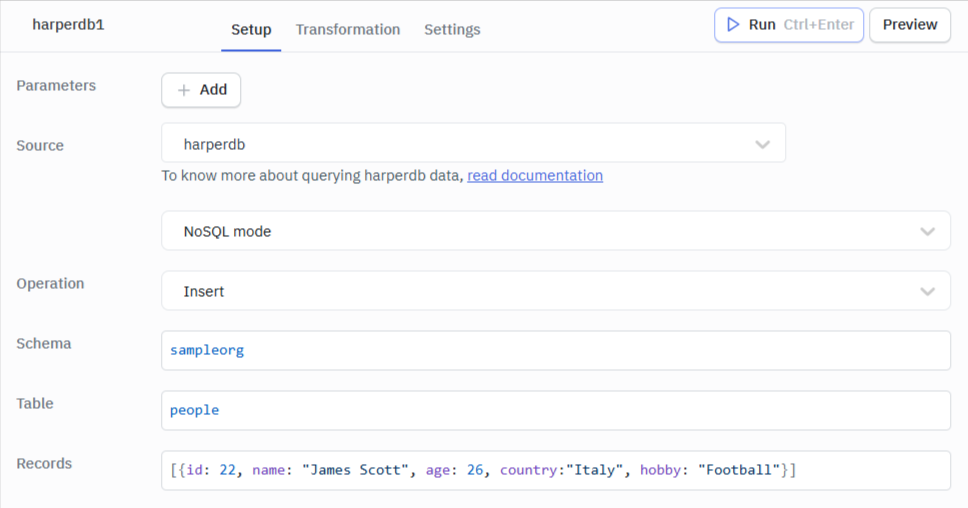Click the Schema label
This screenshot has height=508, width=968.
pos(44,343)
